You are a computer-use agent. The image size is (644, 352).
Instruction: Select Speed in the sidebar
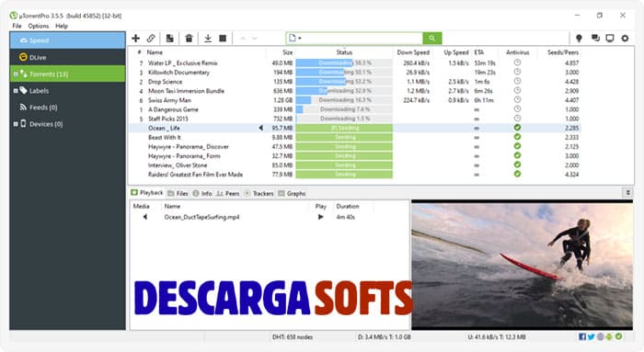68,40
